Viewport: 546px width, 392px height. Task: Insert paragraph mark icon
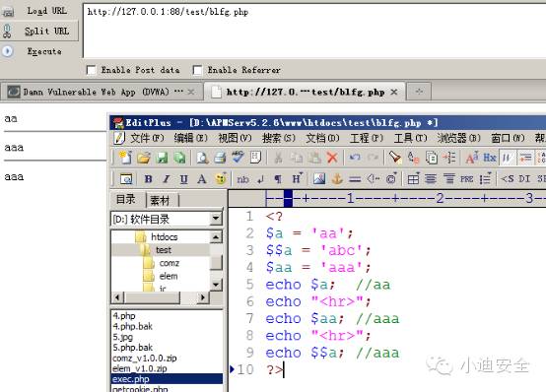pos(278,179)
